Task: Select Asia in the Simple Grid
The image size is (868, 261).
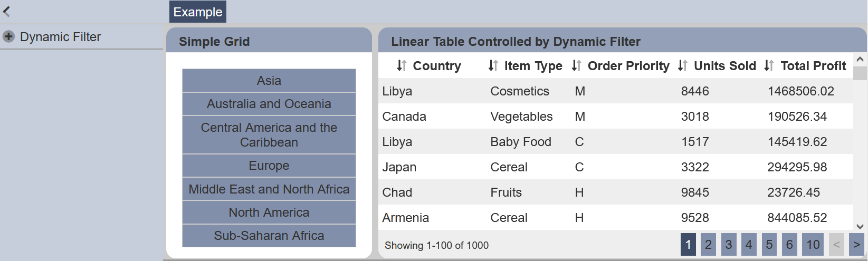Action: point(269,81)
